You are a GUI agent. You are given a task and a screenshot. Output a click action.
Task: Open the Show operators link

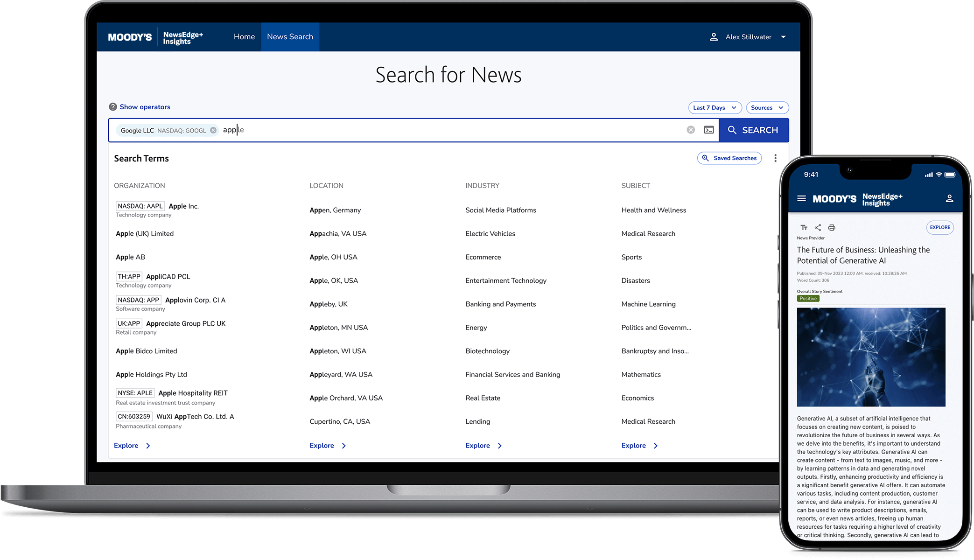[x=145, y=107]
